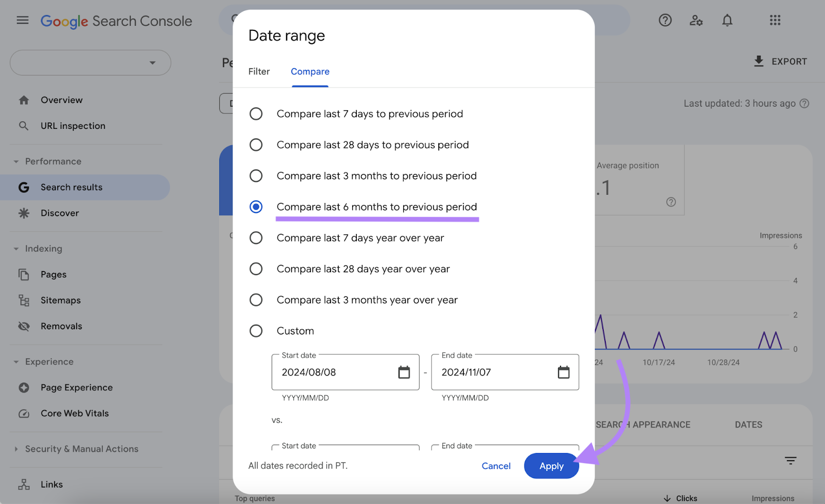This screenshot has width=825, height=504.
Task: Click the Export download icon
Action: point(758,61)
